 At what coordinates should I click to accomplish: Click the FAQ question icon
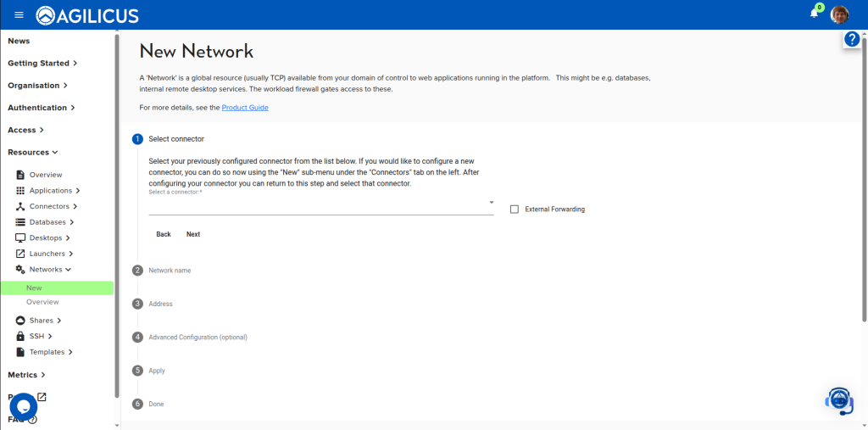point(33,420)
